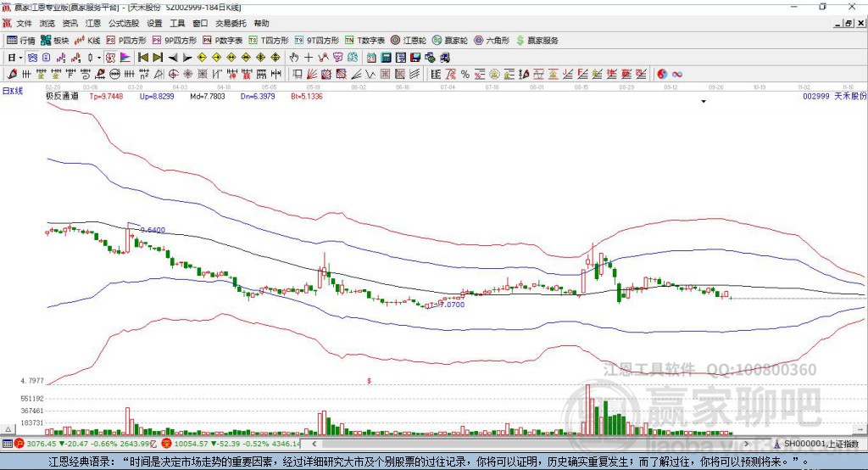The height and width of the screenshot is (470, 868).
Task: Move chart left with black arrow
Action: (x=173, y=58)
